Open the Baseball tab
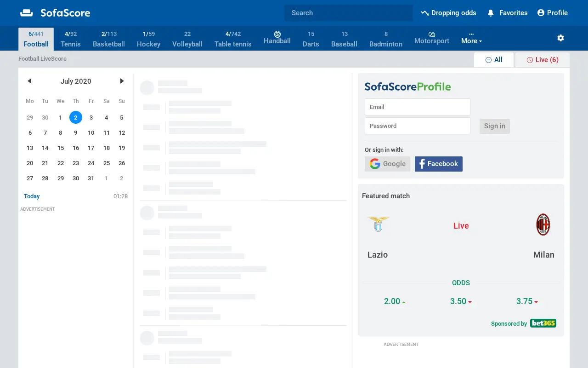This screenshot has height=368, width=588. pyautogui.click(x=344, y=39)
